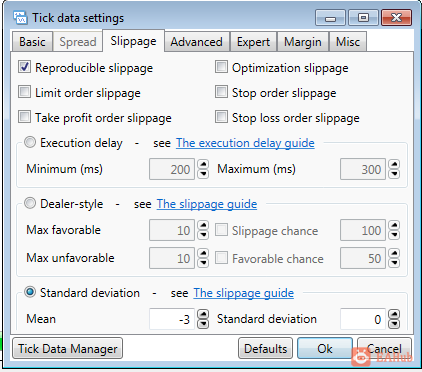Switch to the Margin tab
422x372 pixels.
click(x=303, y=42)
